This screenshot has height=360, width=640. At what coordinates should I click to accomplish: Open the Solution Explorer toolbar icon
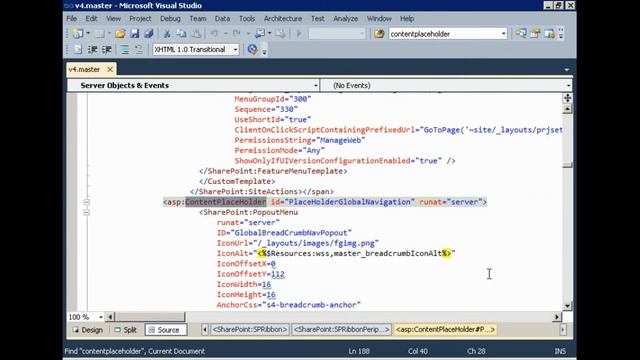pos(521,34)
